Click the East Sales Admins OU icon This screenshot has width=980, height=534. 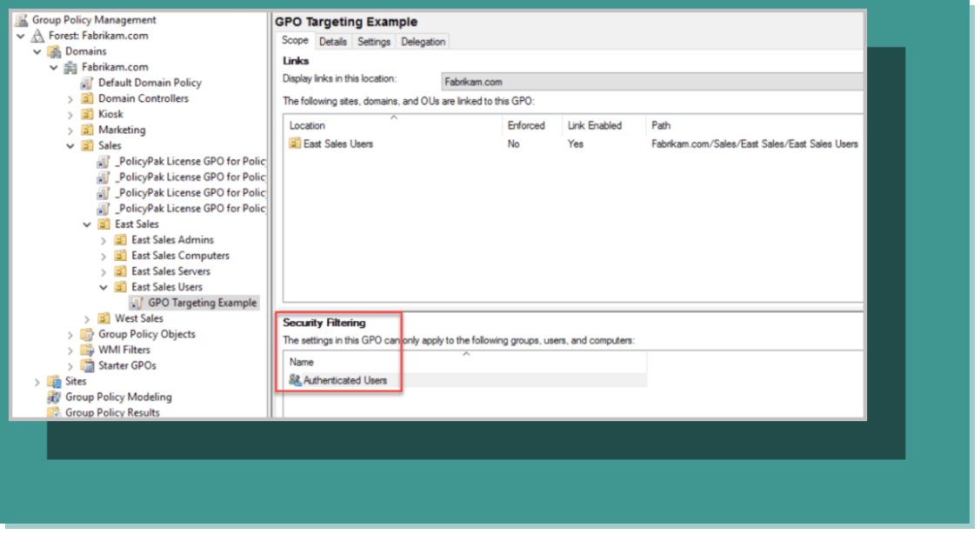[121, 239]
